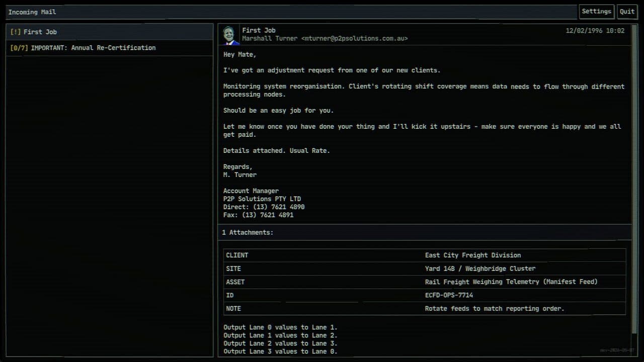Click the ASSET row label
The width and height of the screenshot is (644, 362).
(x=235, y=282)
